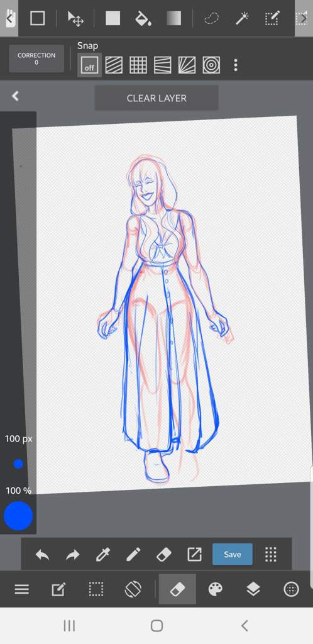Open snap more options menu

click(236, 65)
